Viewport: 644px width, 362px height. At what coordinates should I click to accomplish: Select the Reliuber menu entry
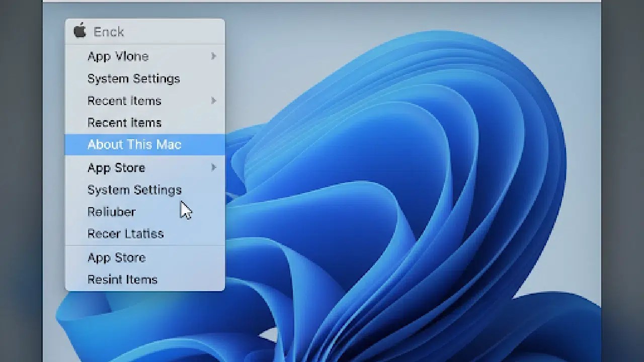pos(145,212)
